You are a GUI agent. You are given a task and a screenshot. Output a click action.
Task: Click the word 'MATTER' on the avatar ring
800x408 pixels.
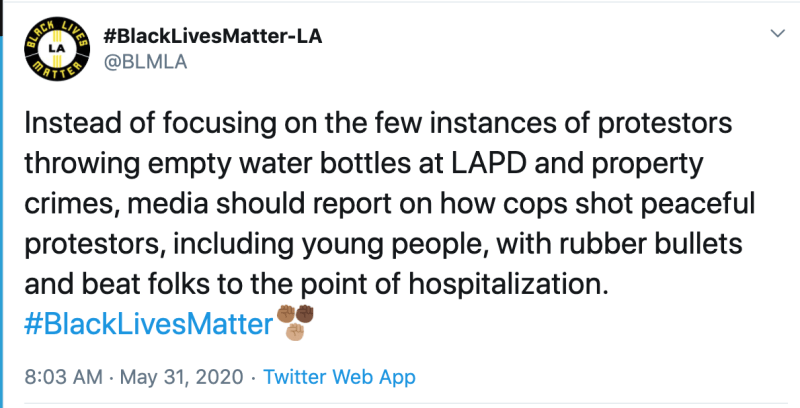tap(57, 71)
